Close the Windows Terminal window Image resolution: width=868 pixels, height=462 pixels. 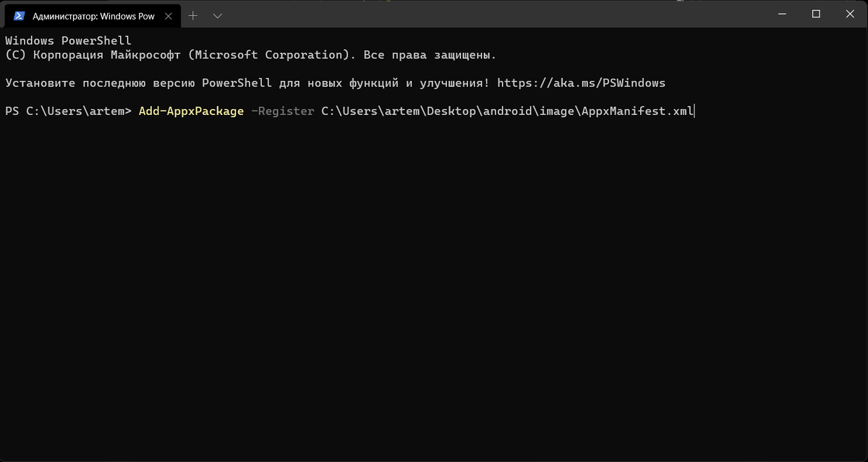[x=849, y=14]
